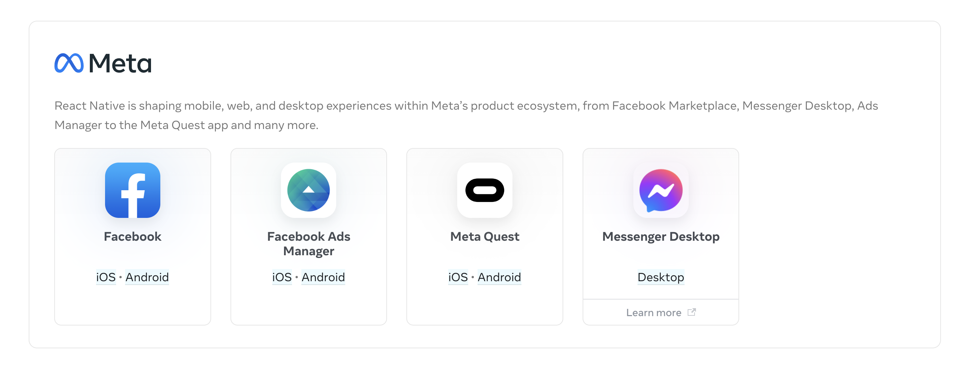Screen dimensions: 980x377
Task: Click the Meta Quest app icon
Action: tap(484, 190)
